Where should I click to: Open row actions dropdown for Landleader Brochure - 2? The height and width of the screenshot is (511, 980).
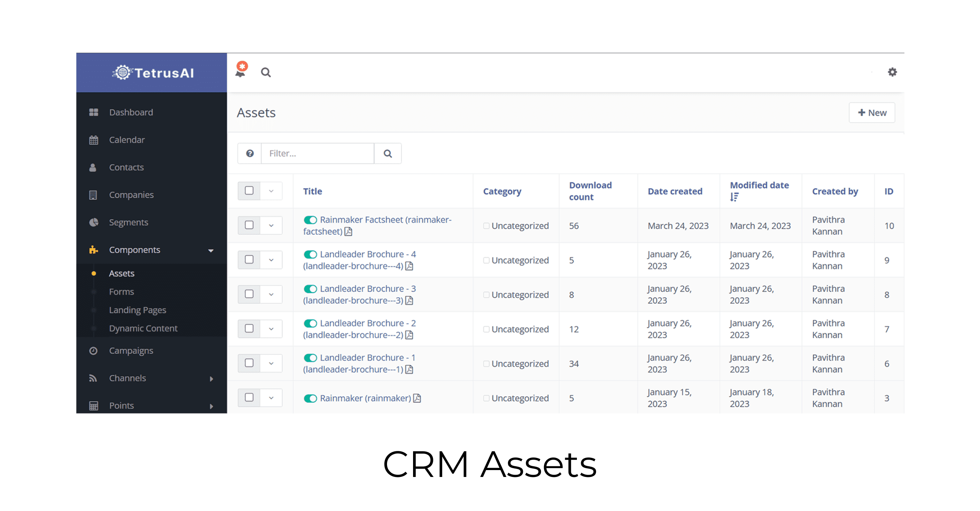[x=271, y=329]
